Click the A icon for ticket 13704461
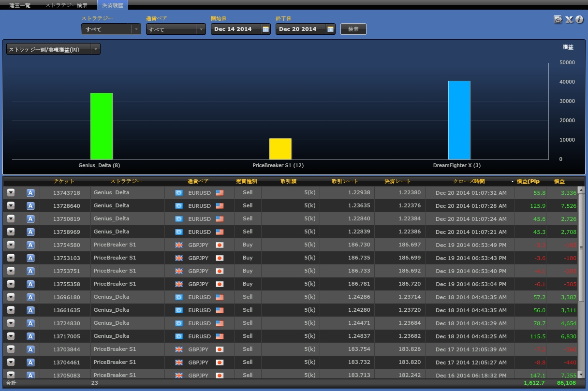The height and width of the screenshot is (391, 588). coord(30,362)
